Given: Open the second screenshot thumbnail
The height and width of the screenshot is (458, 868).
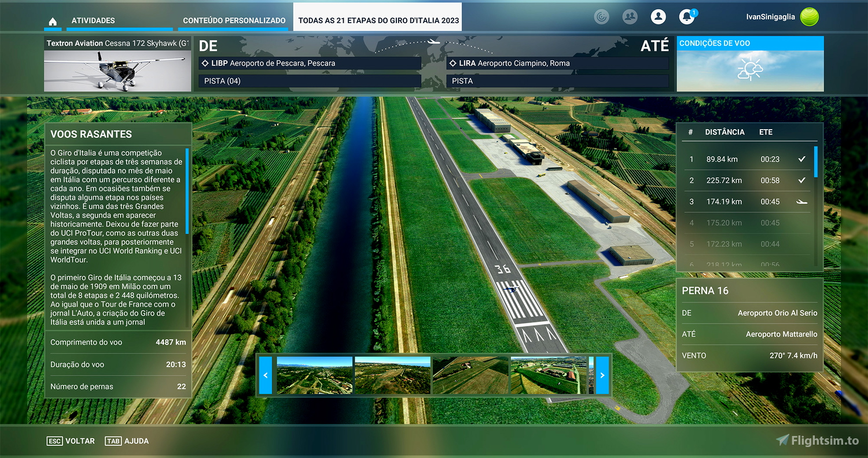Looking at the screenshot, I should 392,375.
